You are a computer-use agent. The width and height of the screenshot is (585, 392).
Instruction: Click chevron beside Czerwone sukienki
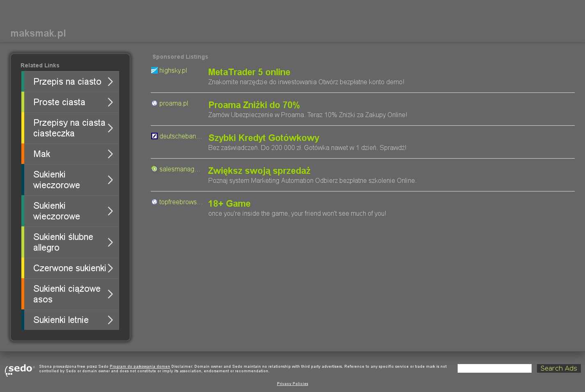pos(110,268)
